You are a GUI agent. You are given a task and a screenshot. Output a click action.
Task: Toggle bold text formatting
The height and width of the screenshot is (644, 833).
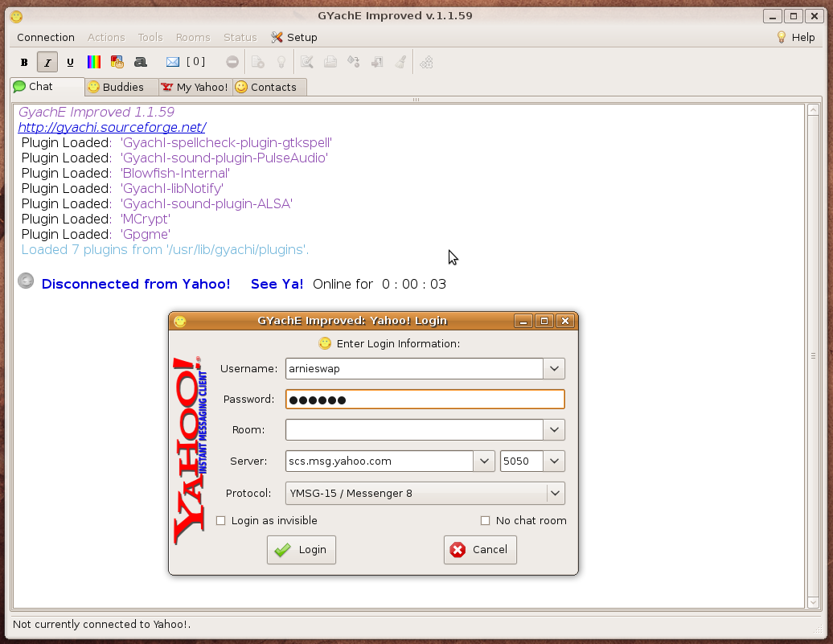coord(24,62)
